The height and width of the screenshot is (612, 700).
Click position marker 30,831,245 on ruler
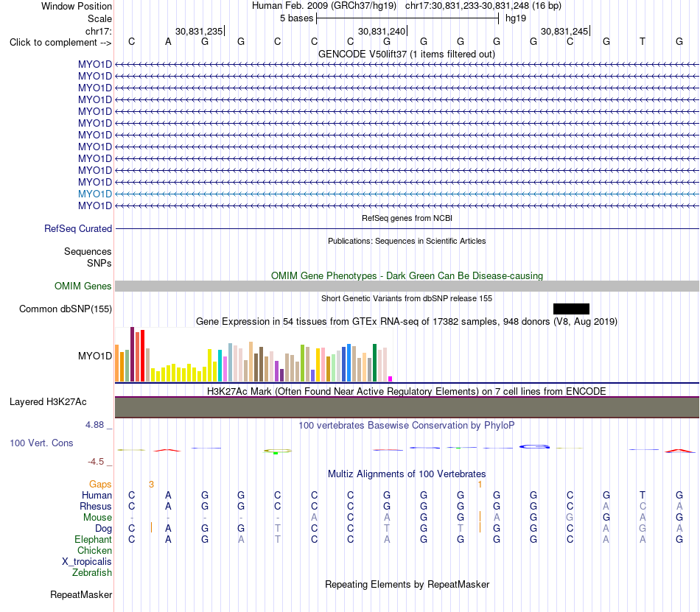(x=564, y=31)
